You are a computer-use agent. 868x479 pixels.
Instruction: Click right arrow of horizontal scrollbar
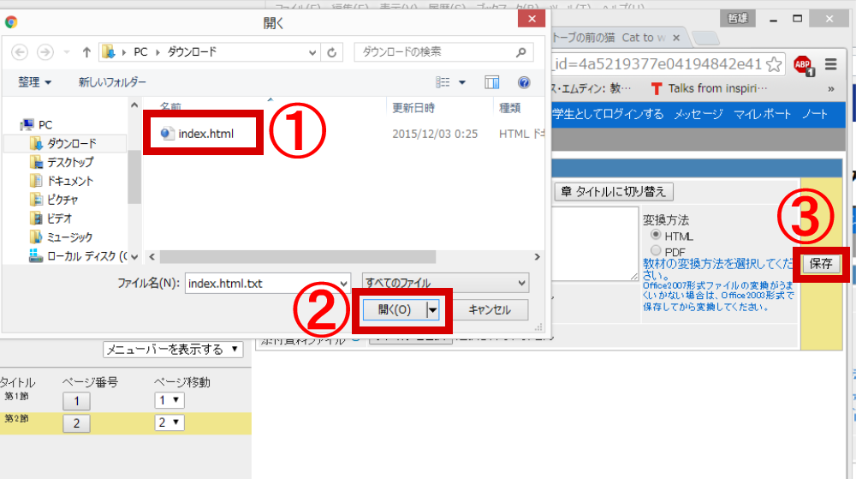537,257
